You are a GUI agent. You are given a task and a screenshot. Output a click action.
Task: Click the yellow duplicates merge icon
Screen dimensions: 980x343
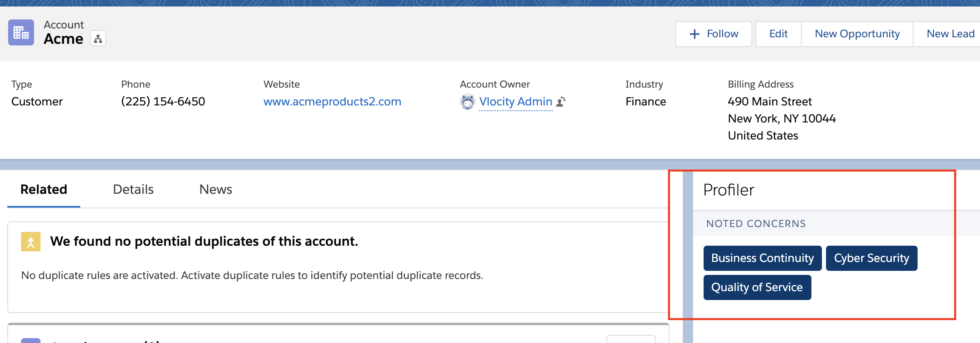pyautogui.click(x=31, y=242)
